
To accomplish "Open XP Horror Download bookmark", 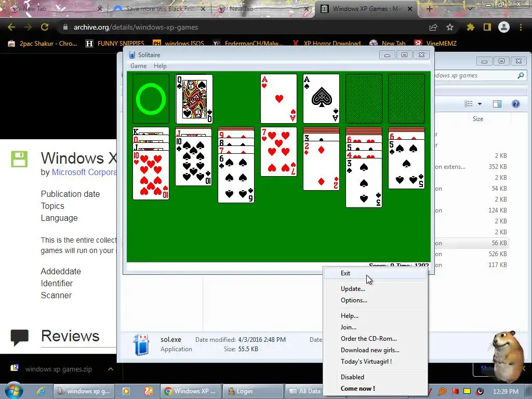I will click(327, 44).
